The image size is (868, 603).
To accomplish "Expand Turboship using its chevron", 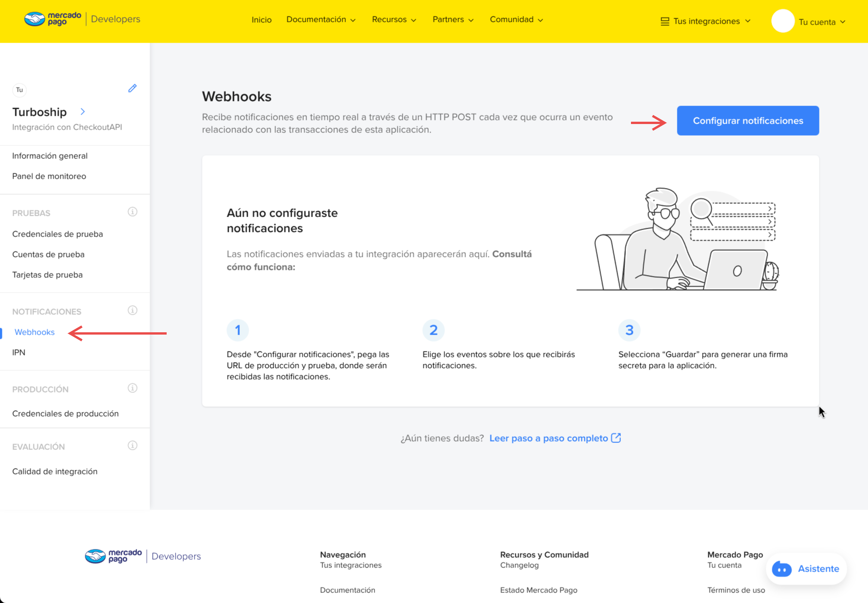I will (82, 112).
